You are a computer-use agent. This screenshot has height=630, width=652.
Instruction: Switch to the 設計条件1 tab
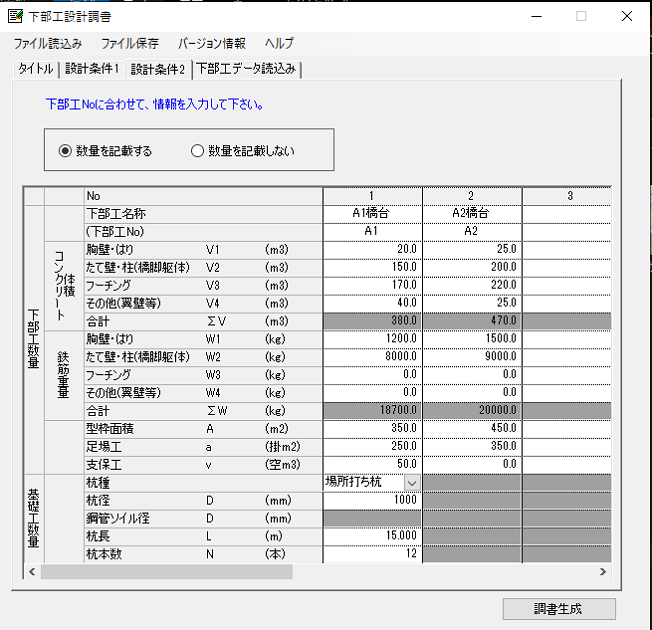(x=91, y=69)
